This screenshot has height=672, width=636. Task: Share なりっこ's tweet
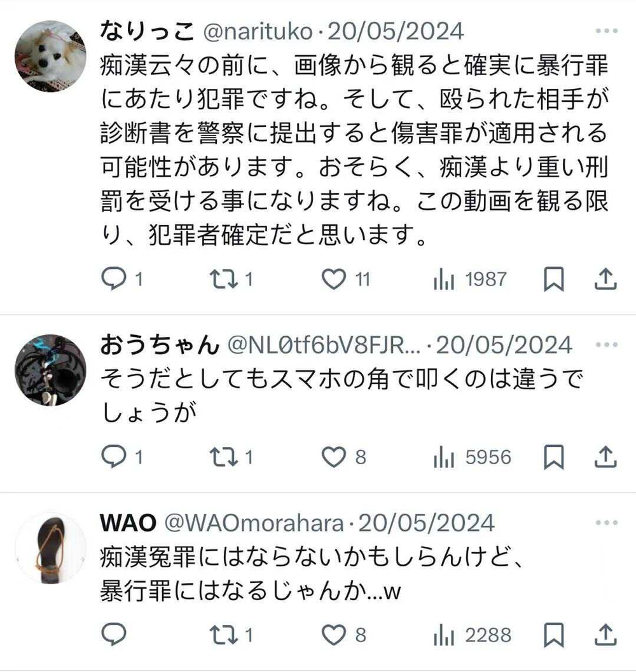click(x=605, y=279)
